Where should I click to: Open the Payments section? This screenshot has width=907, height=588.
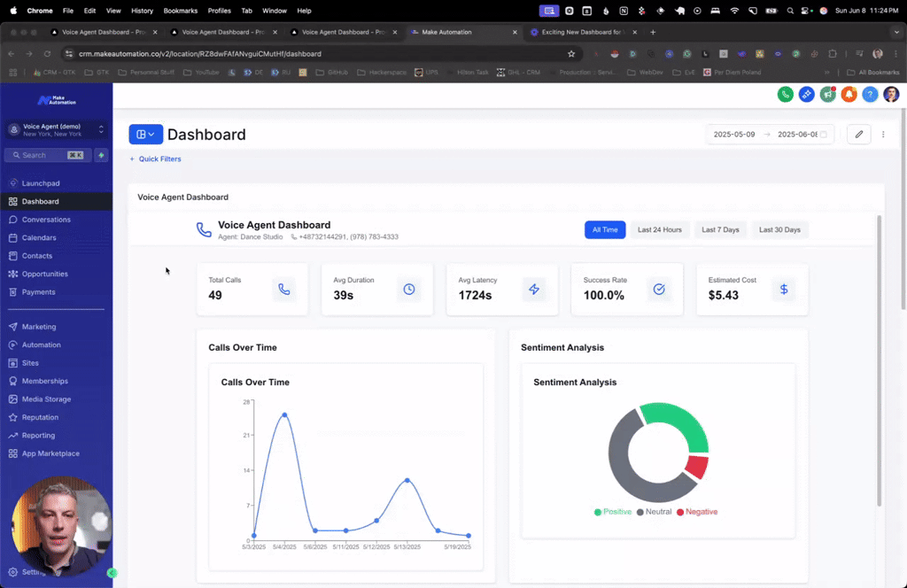pos(36,291)
